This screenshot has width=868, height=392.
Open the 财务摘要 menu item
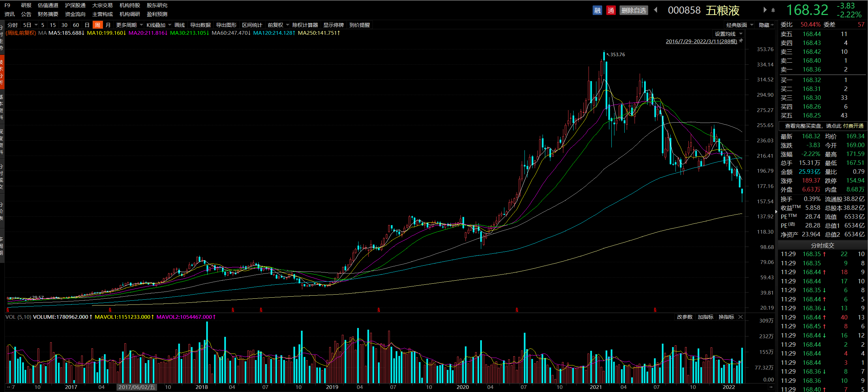coord(48,14)
